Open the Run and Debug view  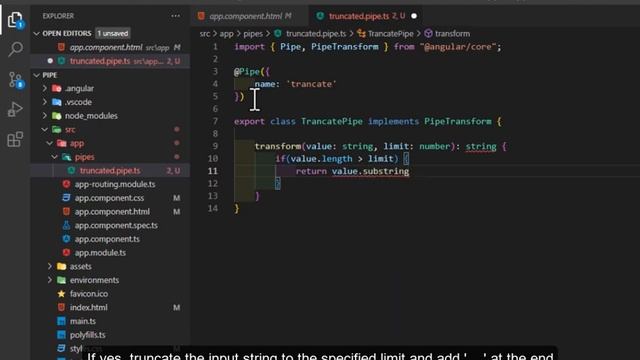(15, 109)
